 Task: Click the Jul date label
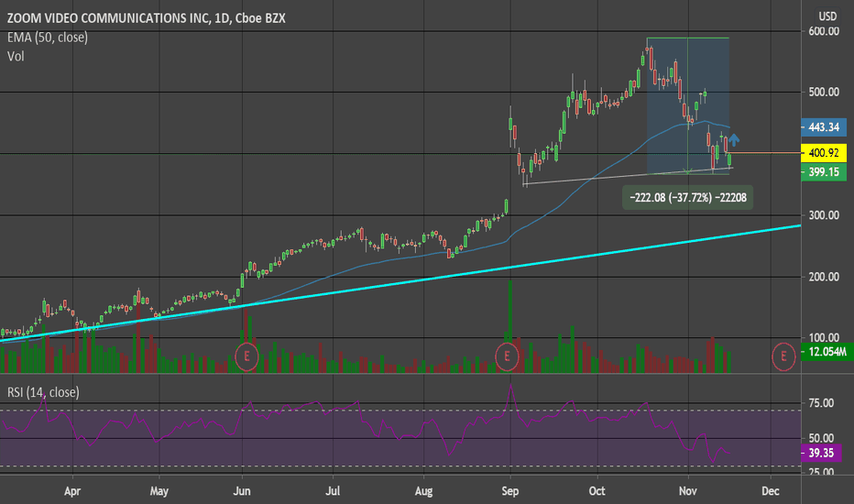tap(333, 491)
